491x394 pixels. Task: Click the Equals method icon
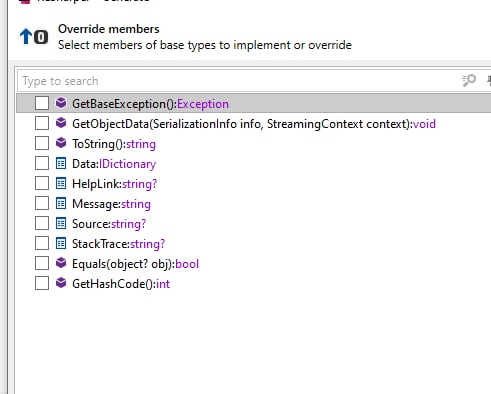point(61,263)
